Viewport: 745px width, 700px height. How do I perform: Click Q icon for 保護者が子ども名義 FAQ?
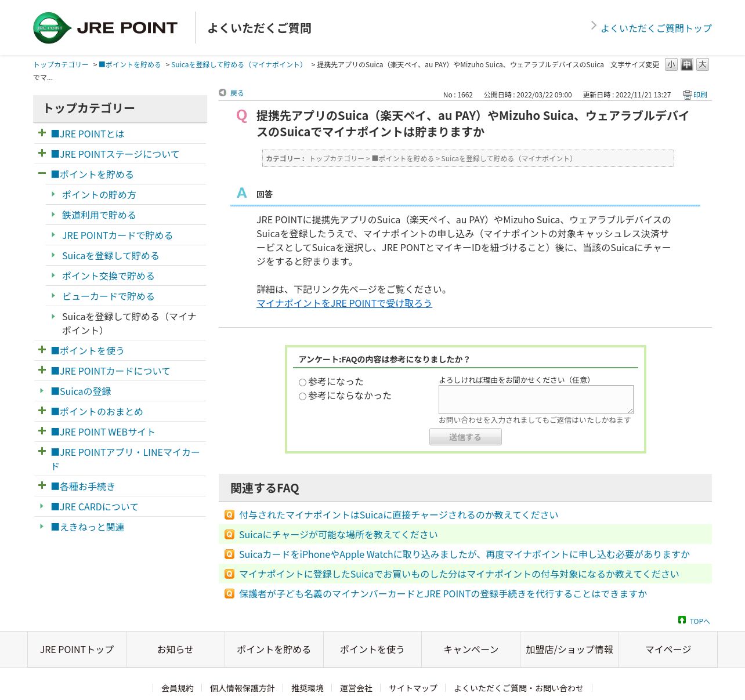click(229, 593)
